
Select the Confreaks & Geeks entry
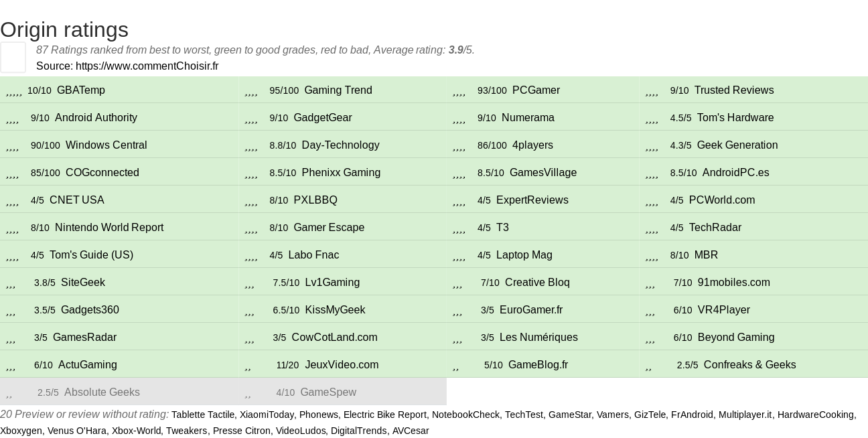(x=749, y=365)
